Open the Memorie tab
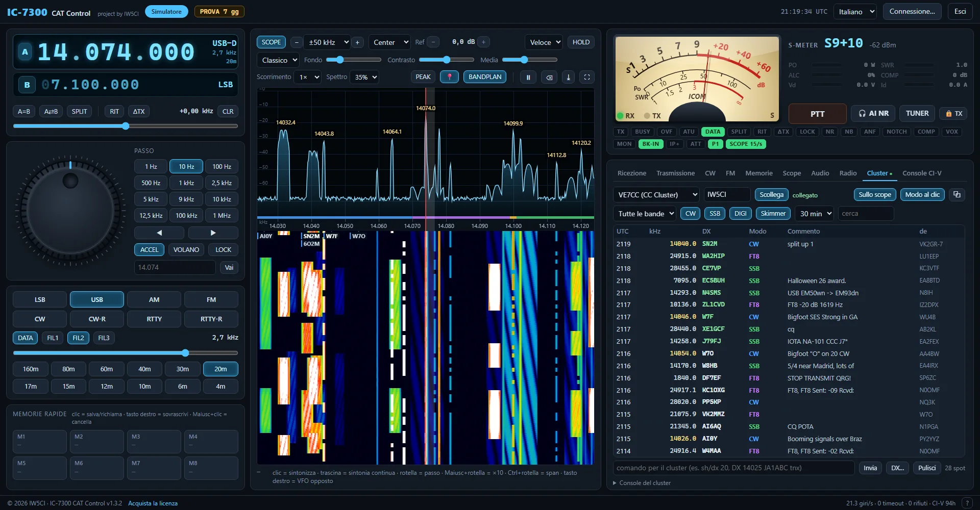Screen dimensions: 980x510 coord(758,173)
